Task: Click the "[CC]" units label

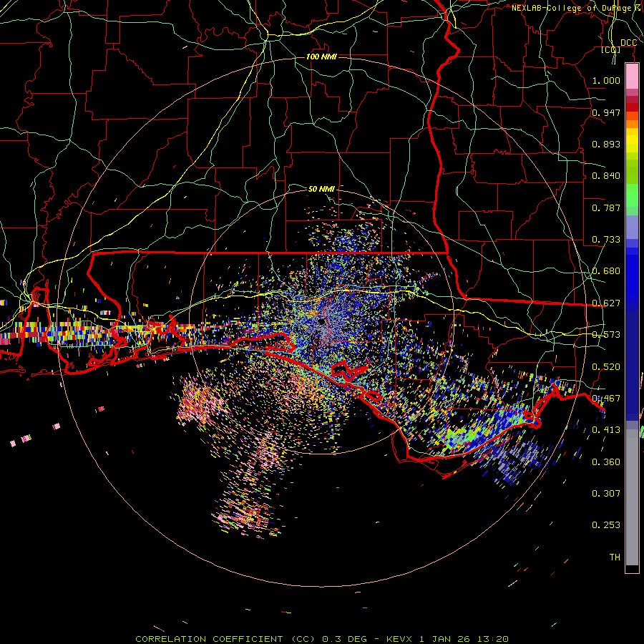Action: 611,50
